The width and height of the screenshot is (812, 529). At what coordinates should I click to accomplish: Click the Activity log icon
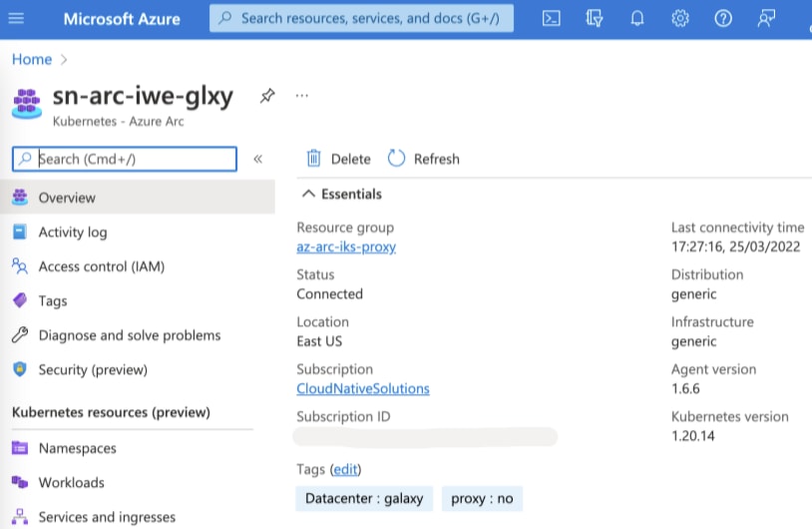pos(20,232)
